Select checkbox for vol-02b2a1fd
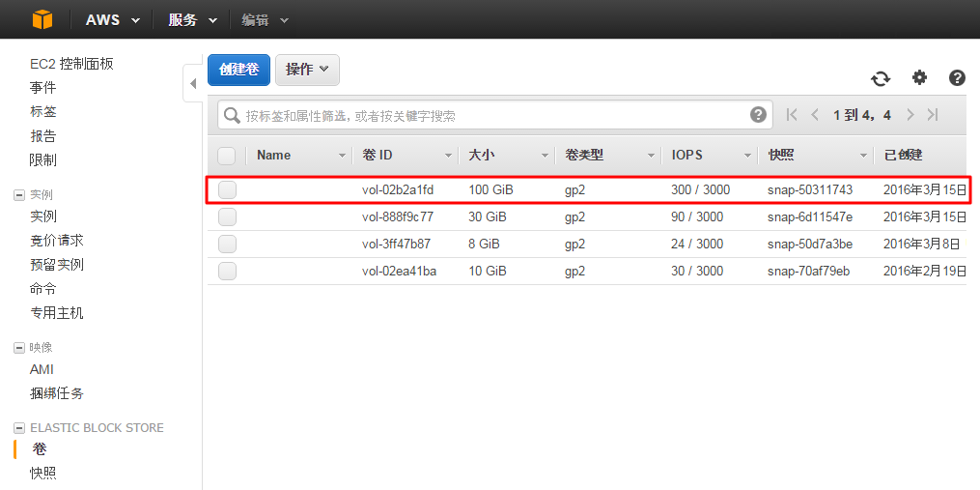Image resolution: width=980 pixels, height=490 pixels. click(x=228, y=190)
